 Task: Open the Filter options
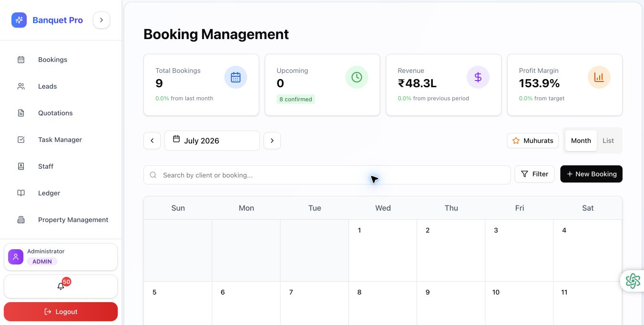tap(534, 174)
